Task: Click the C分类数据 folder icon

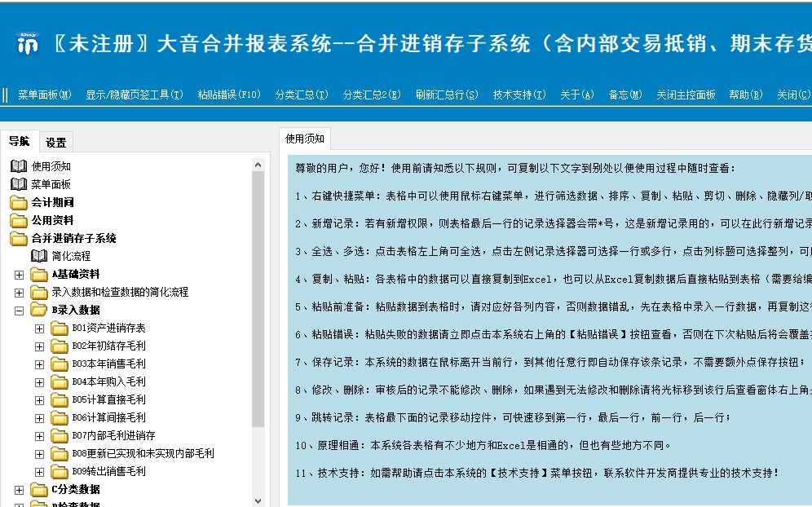Action: 38,489
